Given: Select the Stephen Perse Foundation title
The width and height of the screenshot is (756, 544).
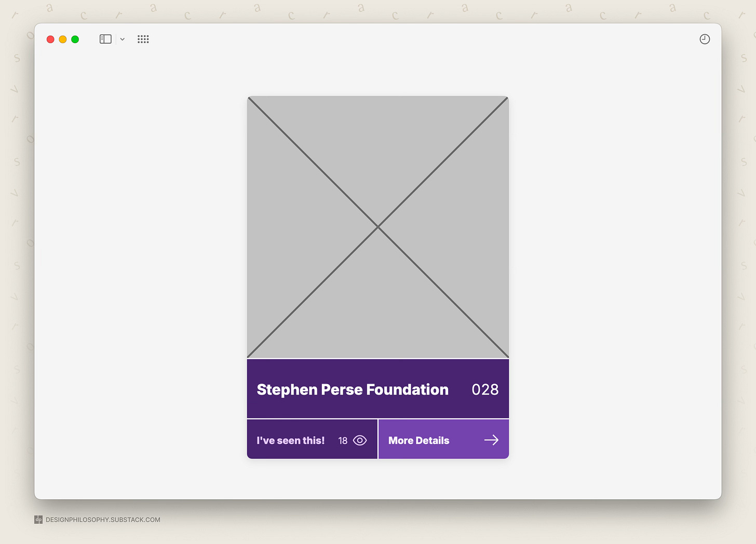Looking at the screenshot, I should (353, 389).
